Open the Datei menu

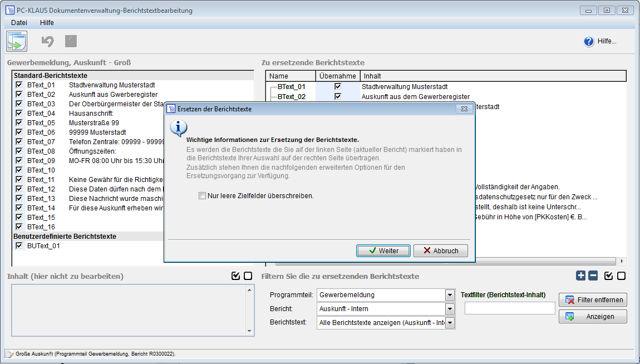(19, 23)
